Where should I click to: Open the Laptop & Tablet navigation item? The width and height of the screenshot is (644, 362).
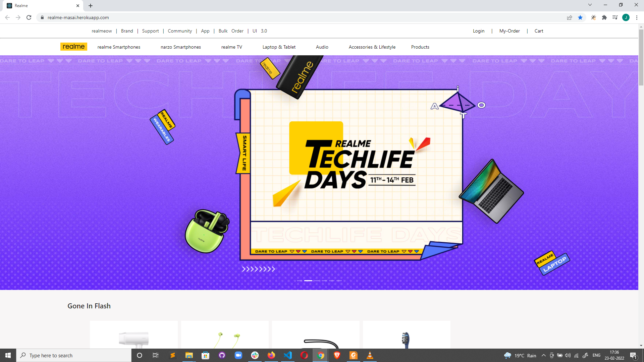[x=279, y=47]
